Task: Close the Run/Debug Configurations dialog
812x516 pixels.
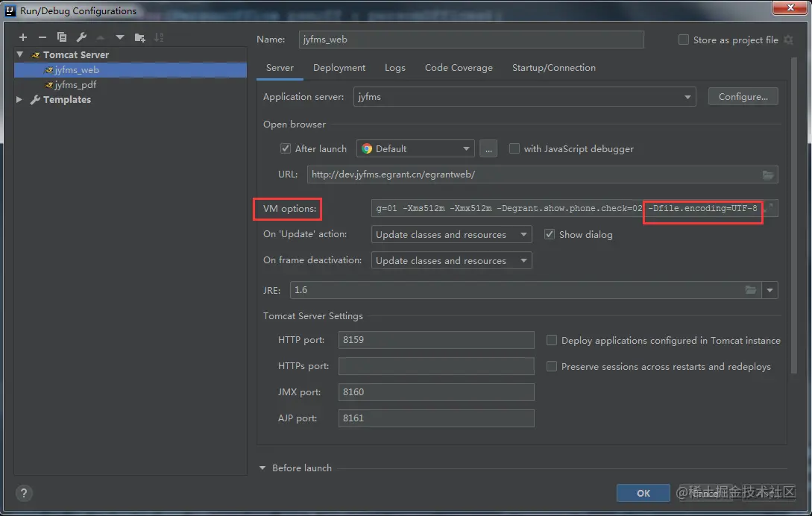Action: point(790,7)
